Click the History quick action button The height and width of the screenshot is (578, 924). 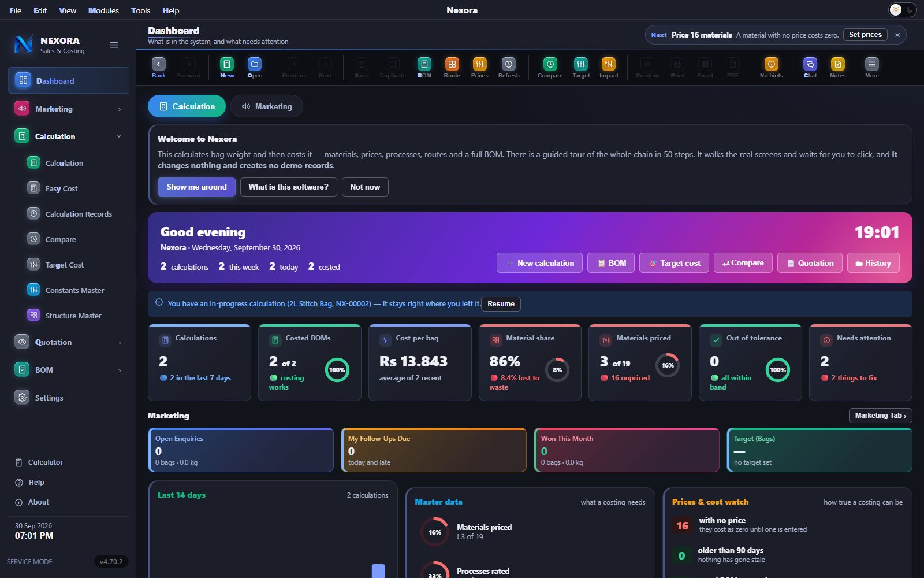click(x=873, y=263)
